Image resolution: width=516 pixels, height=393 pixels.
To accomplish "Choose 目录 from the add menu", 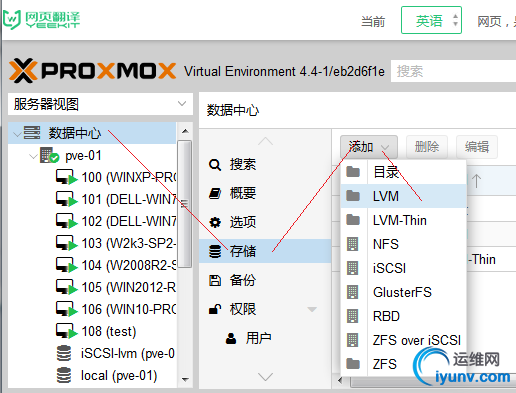I will tap(403, 172).
